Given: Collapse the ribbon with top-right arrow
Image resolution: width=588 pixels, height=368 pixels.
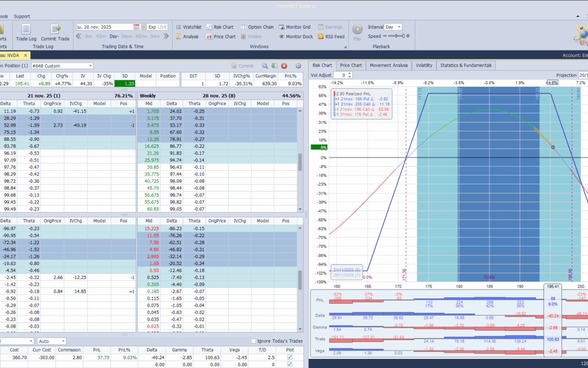Looking at the screenshot, I should pyautogui.click(x=578, y=16).
